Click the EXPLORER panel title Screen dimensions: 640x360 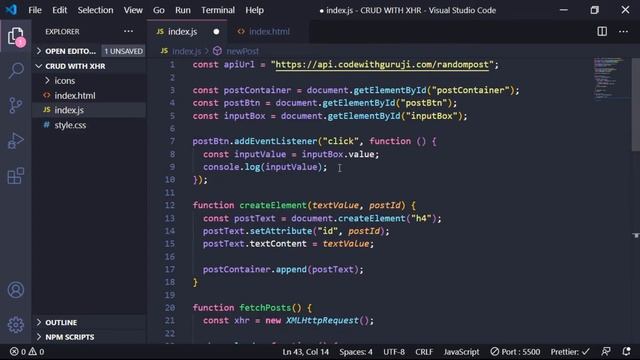pyautogui.click(x=62, y=31)
